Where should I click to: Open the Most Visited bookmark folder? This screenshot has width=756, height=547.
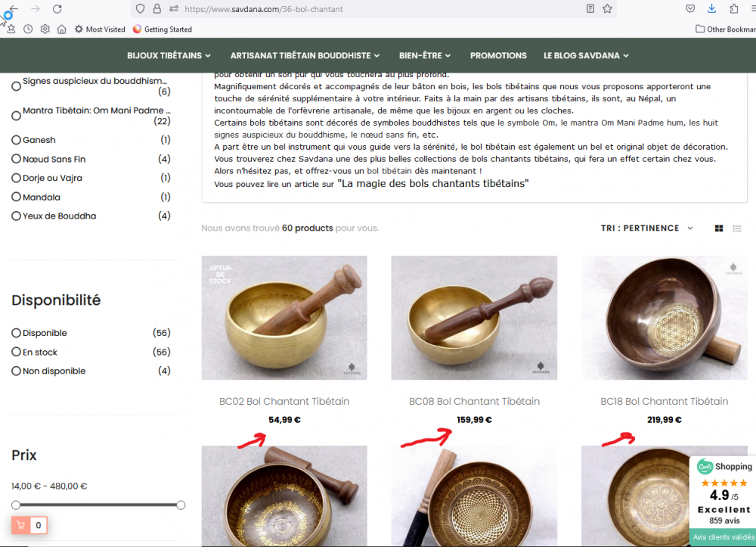click(x=100, y=29)
